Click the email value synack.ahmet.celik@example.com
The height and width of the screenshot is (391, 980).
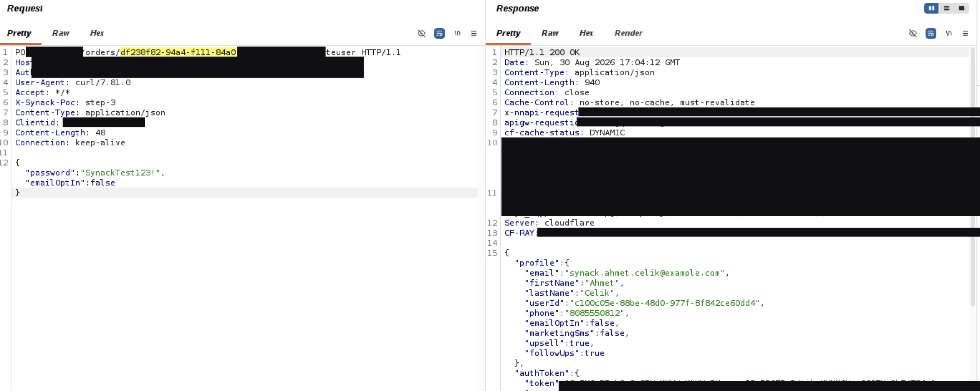pos(645,273)
